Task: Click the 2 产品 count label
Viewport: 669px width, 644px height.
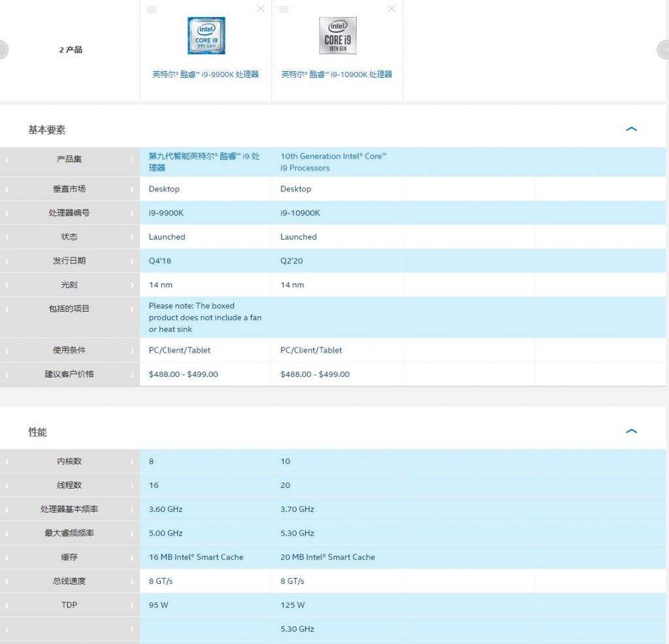Action: pyautogui.click(x=71, y=50)
